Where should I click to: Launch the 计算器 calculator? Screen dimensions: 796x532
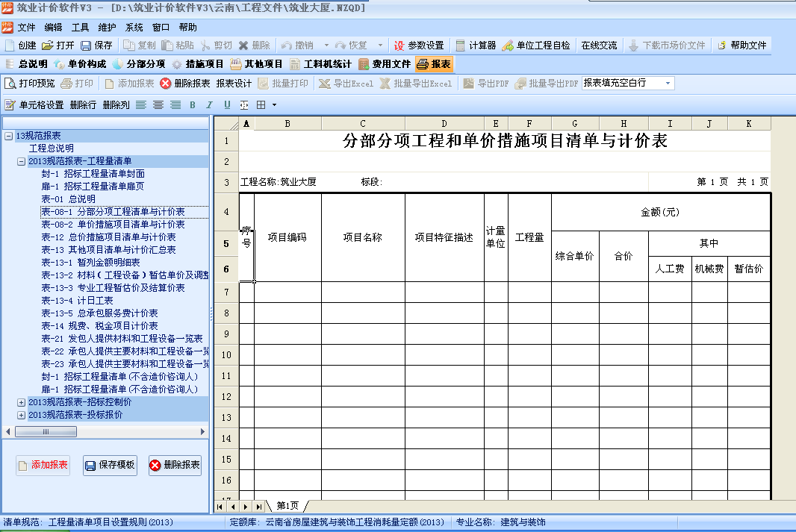coord(476,46)
